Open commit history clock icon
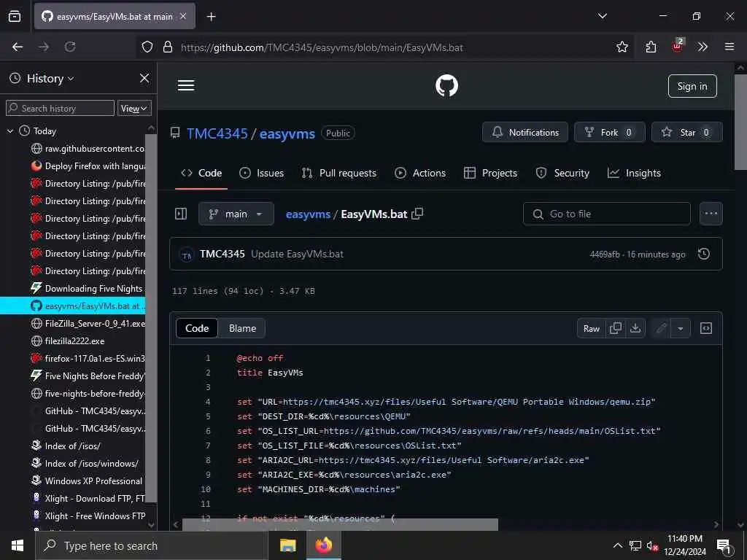The width and height of the screenshot is (747, 560). [704, 254]
